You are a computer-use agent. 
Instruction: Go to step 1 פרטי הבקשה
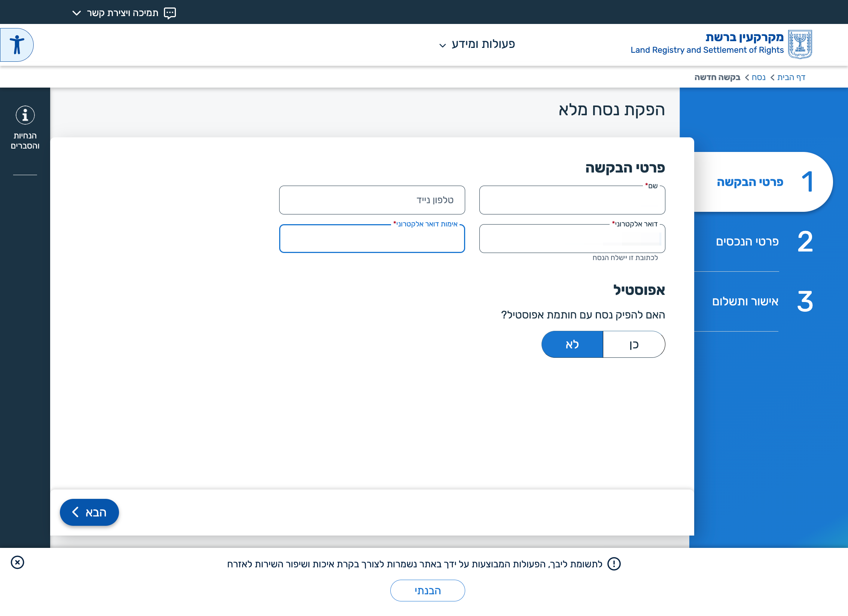[x=763, y=182]
